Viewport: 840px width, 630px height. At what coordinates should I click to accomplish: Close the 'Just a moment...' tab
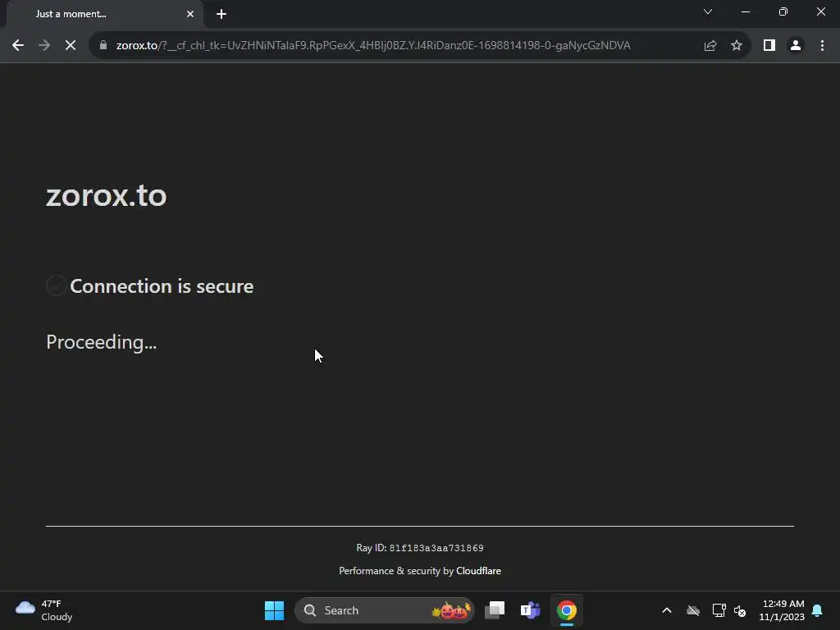coord(190,14)
